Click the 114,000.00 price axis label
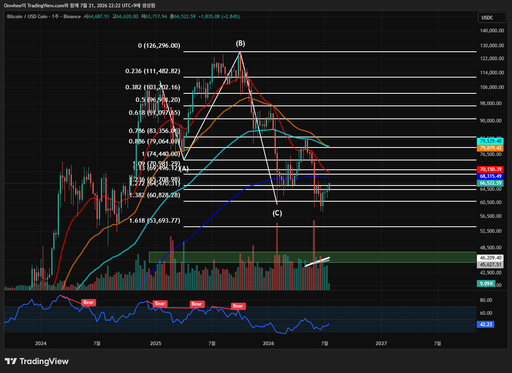Viewport: 512px width, 373px height. [x=492, y=73]
